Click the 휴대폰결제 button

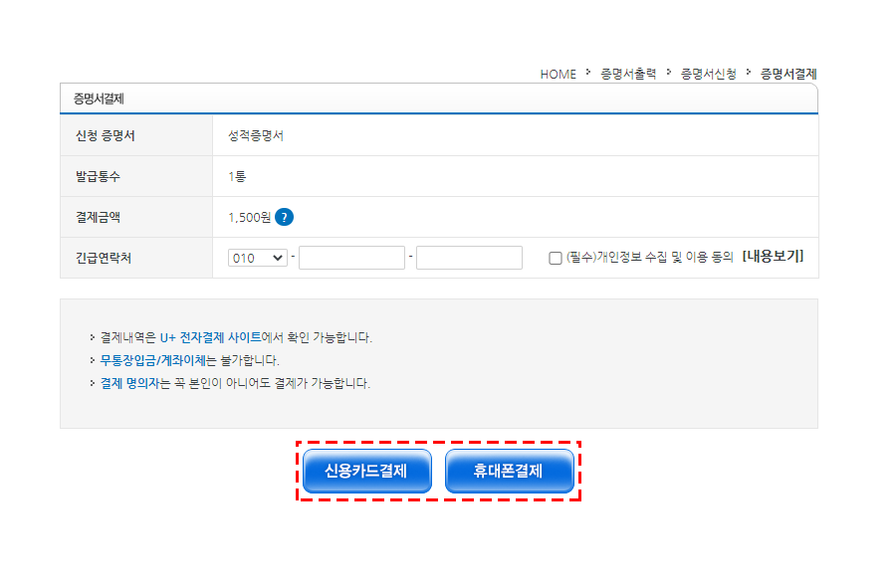tap(509, 471)
